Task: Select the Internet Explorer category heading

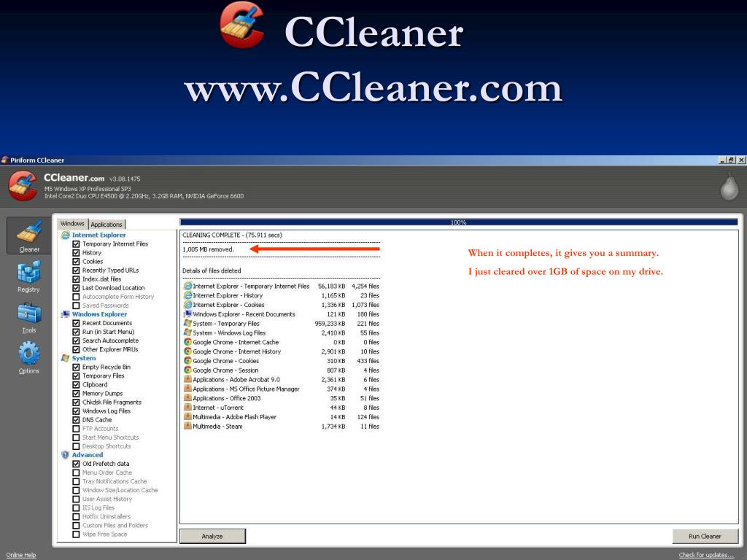Action: (x=99, y=235)
